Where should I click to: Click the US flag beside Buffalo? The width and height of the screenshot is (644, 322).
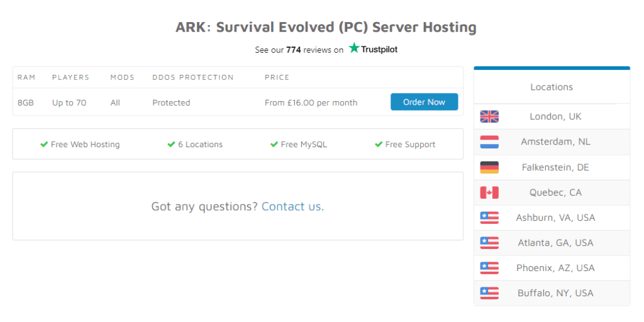point(489,293)
